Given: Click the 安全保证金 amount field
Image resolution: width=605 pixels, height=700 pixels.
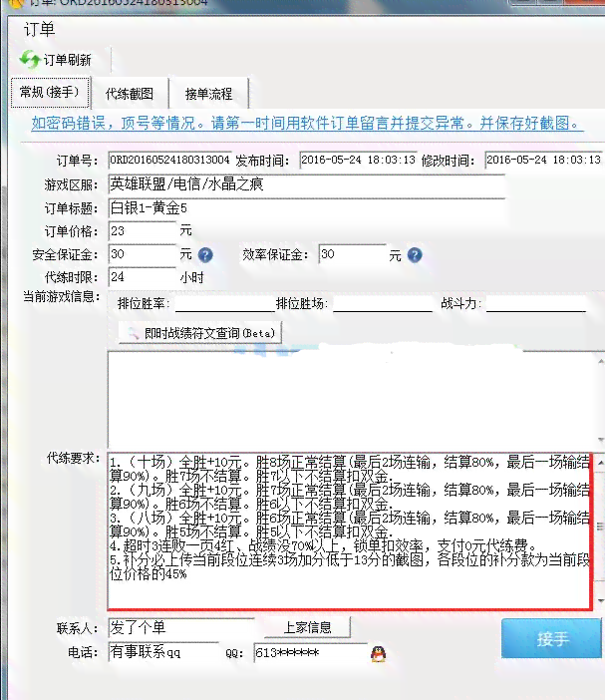Looking at the screenshot, I should pos(143,254).
